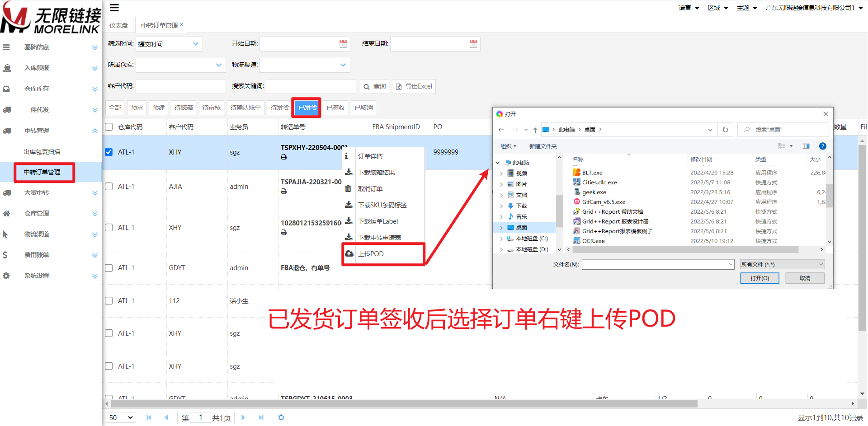Select 本地磁盘 (C:) in tree
The height and width of the screenshot is (426, 868).
coord(532,239)
